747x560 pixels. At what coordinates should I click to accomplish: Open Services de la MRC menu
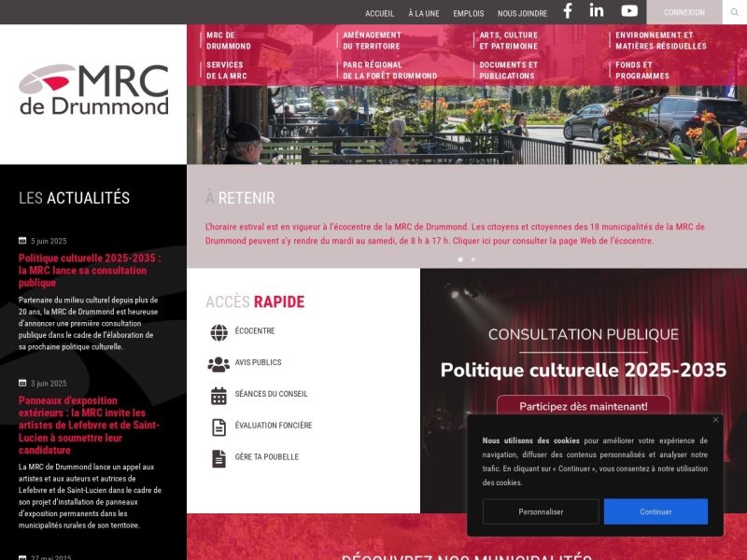click(226, 70)
